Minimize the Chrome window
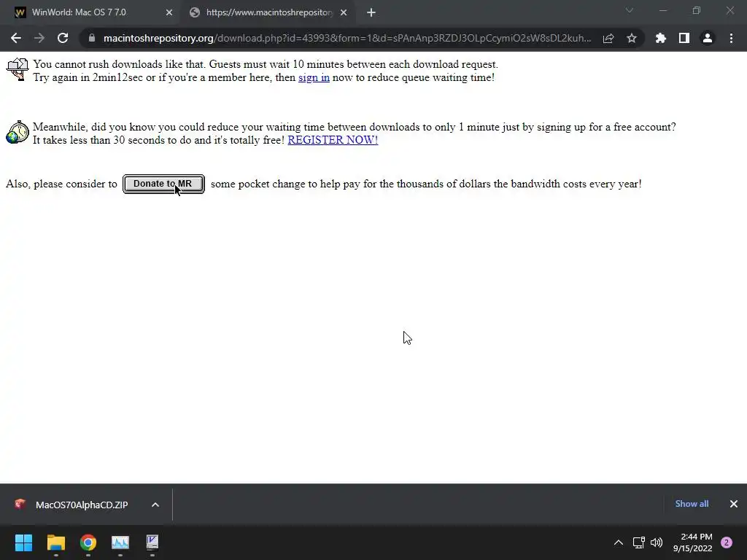The height and width of the screenshot is (560, 747). pos(662,10)
